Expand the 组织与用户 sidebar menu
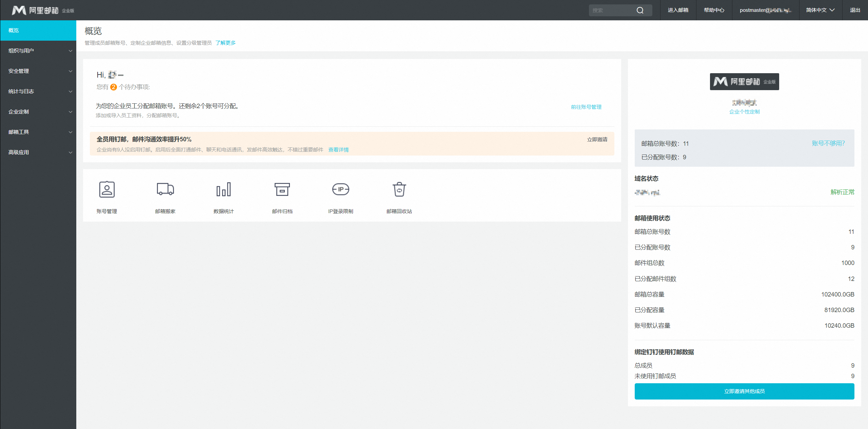Image resolution: width=868 pixels, height=429 pixels. [38, 51]
